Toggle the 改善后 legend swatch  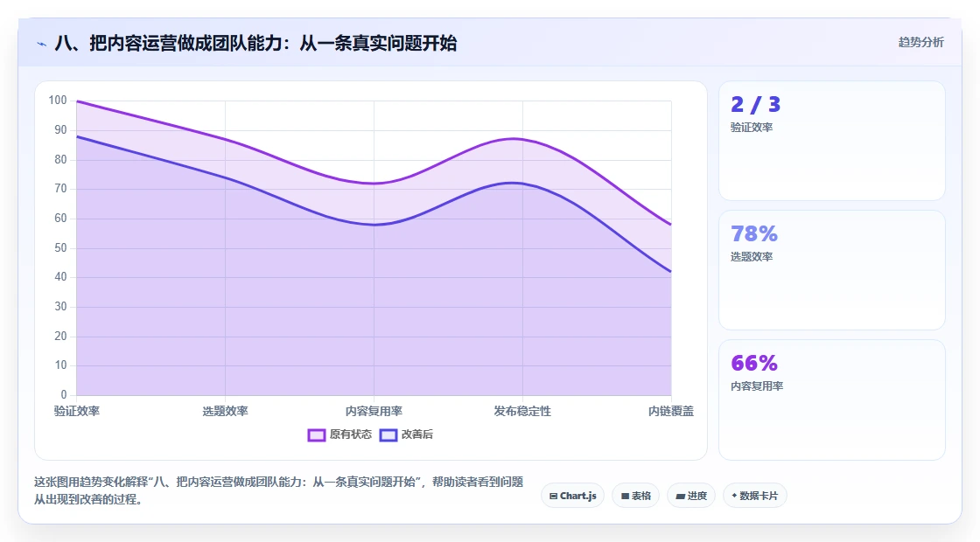click(x=388, y=434)
